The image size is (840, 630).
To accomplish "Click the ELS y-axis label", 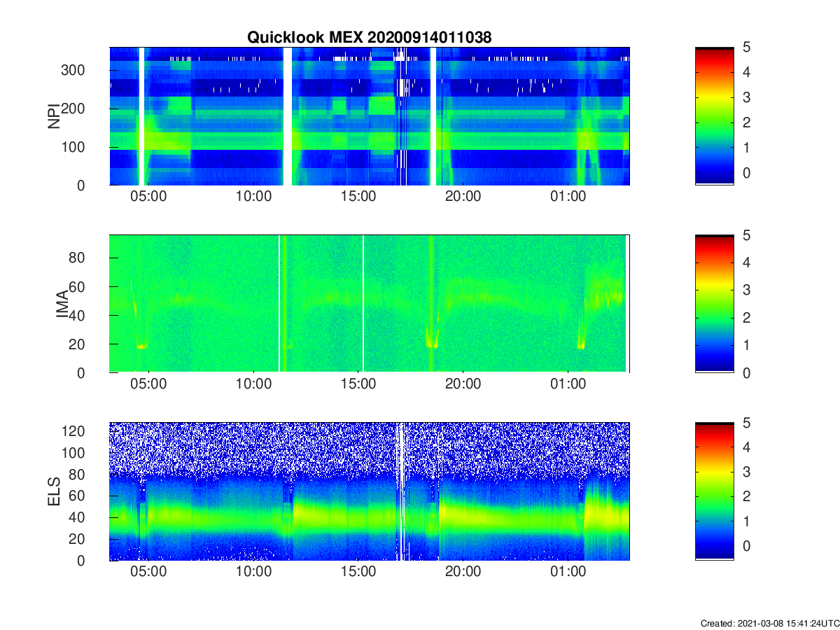I will 53,491.
